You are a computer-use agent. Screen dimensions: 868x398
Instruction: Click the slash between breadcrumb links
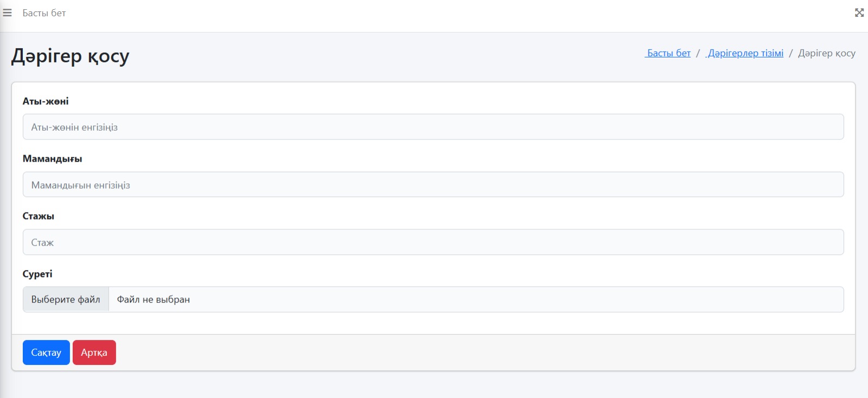(x=698, y=53)
